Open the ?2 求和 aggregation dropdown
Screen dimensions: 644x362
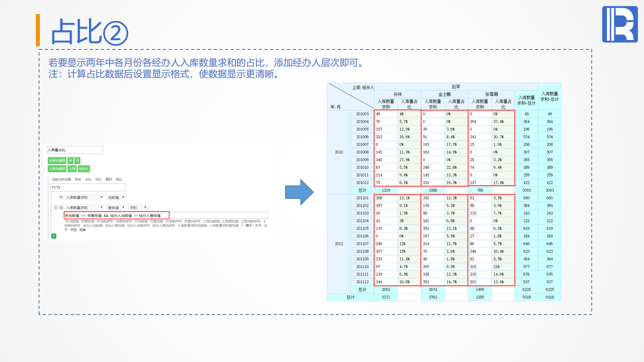click(138, 208)
